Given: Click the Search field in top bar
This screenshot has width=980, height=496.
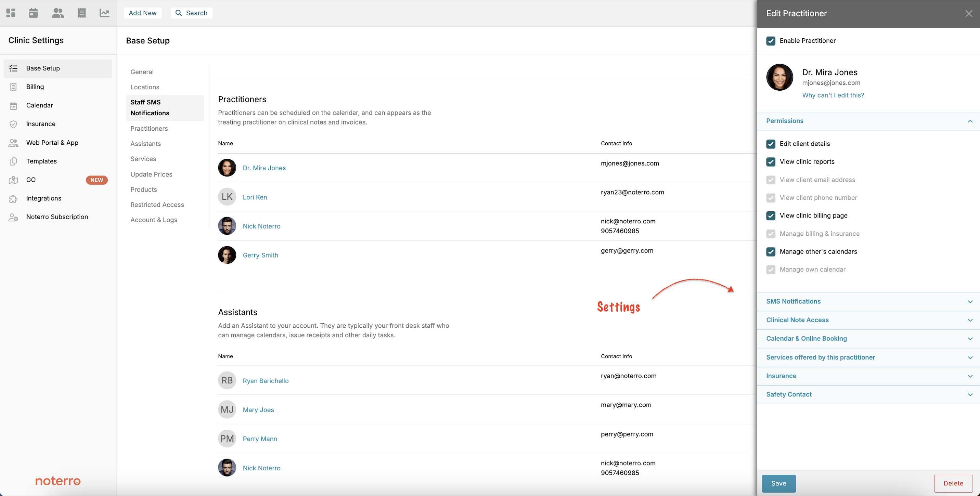Looking at the screenshot, I should [192, 13].
